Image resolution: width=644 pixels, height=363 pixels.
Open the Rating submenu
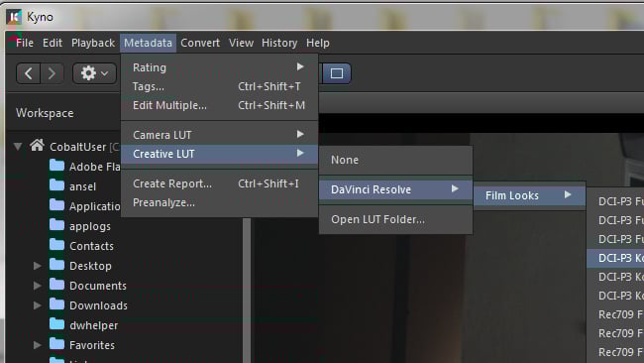(219, 67)
